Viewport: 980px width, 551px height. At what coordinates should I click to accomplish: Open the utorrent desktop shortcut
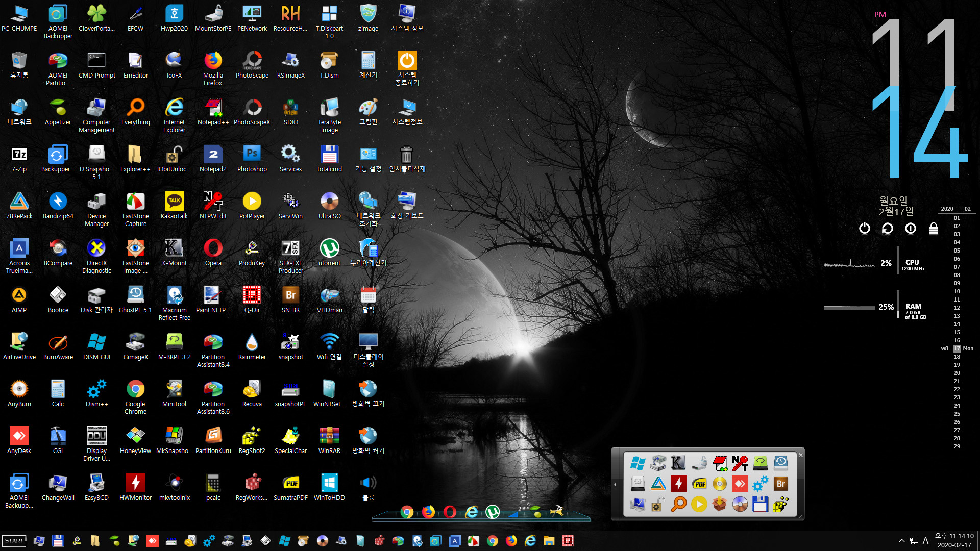(329, 253)
